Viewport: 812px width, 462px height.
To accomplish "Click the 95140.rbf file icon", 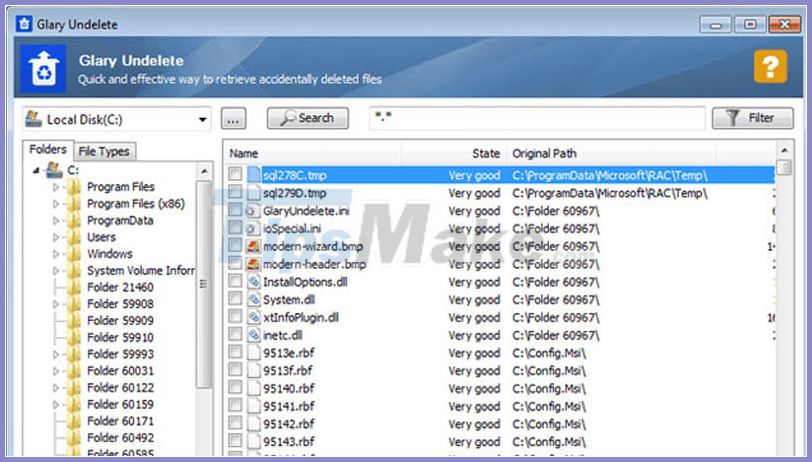I will point(254,388).
